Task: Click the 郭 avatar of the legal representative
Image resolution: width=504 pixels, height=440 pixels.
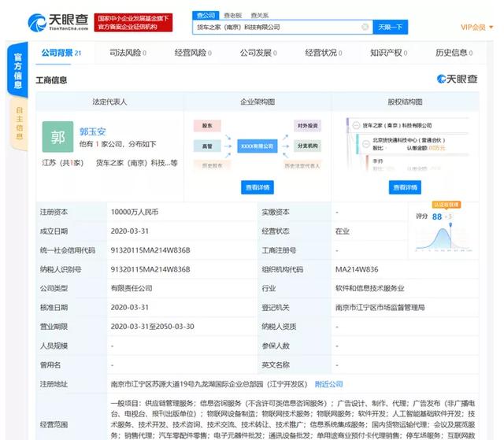Action: [x=57, y=137]
